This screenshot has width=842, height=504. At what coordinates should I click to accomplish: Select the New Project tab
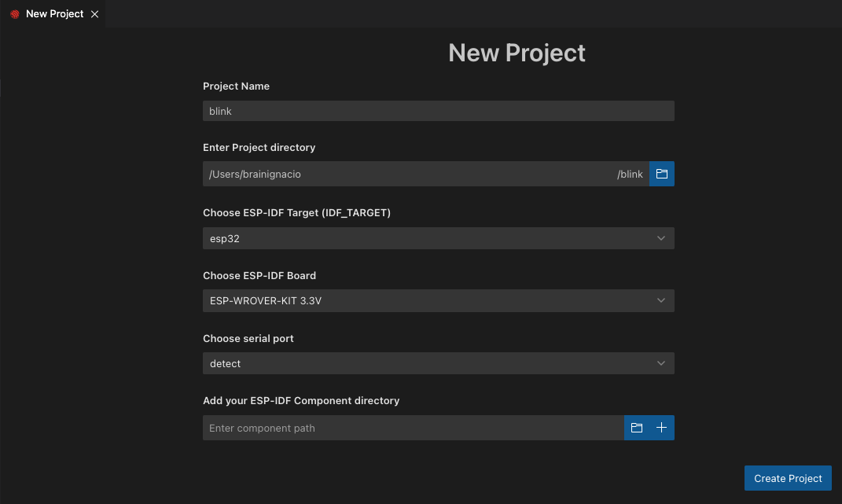[53, 13]
